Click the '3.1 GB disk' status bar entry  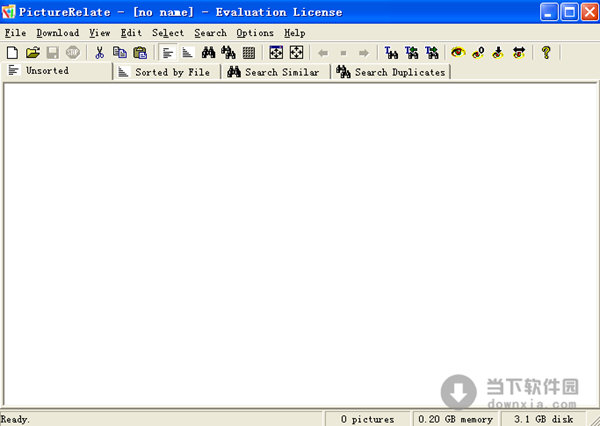click(543, 419)
